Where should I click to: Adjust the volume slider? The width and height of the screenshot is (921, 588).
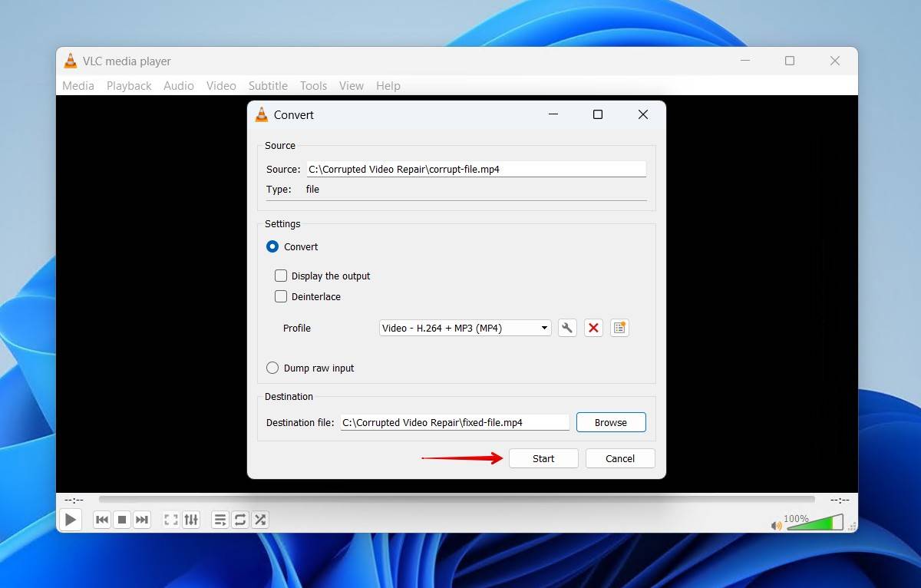tap(815, 524)
